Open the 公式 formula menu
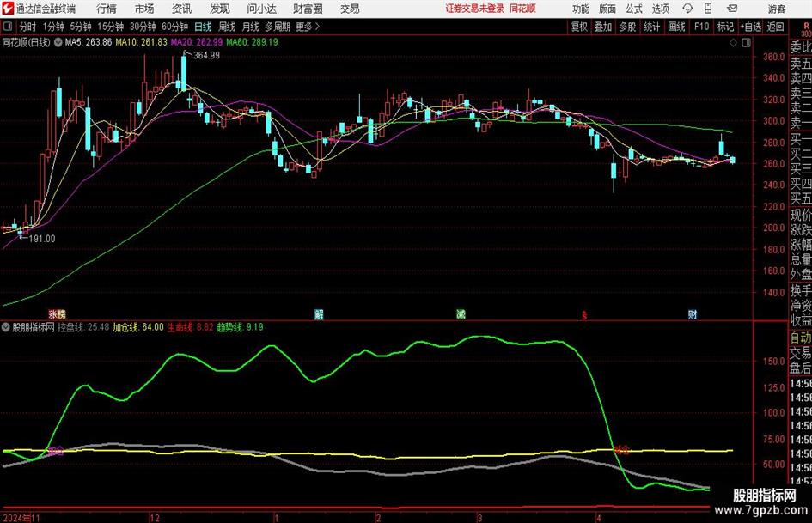Image resolution: width=812 pixels, height=523 pixels. point(634,9)
